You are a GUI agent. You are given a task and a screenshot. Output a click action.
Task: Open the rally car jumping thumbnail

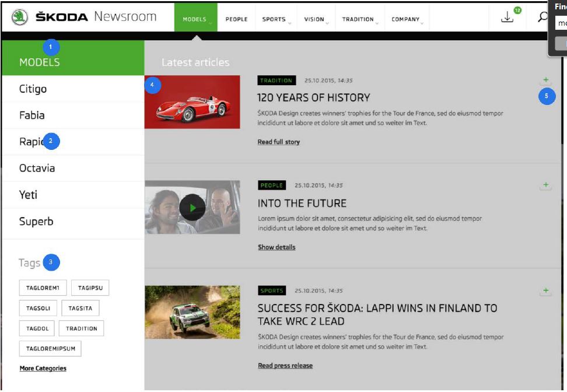192,312
